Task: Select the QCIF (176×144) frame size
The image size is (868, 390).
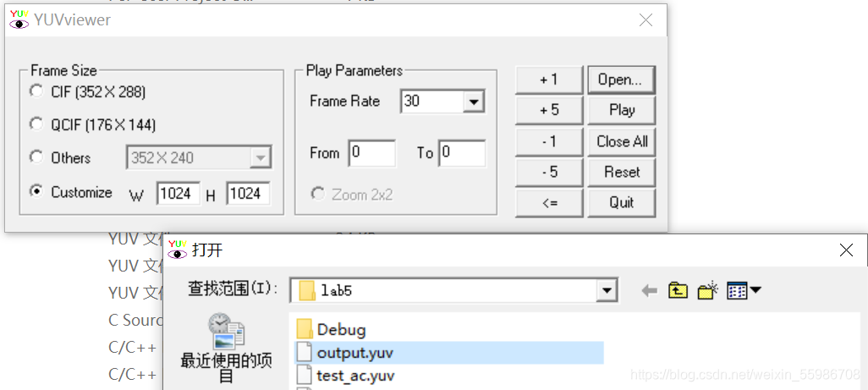Action: [x=36, y=124]
